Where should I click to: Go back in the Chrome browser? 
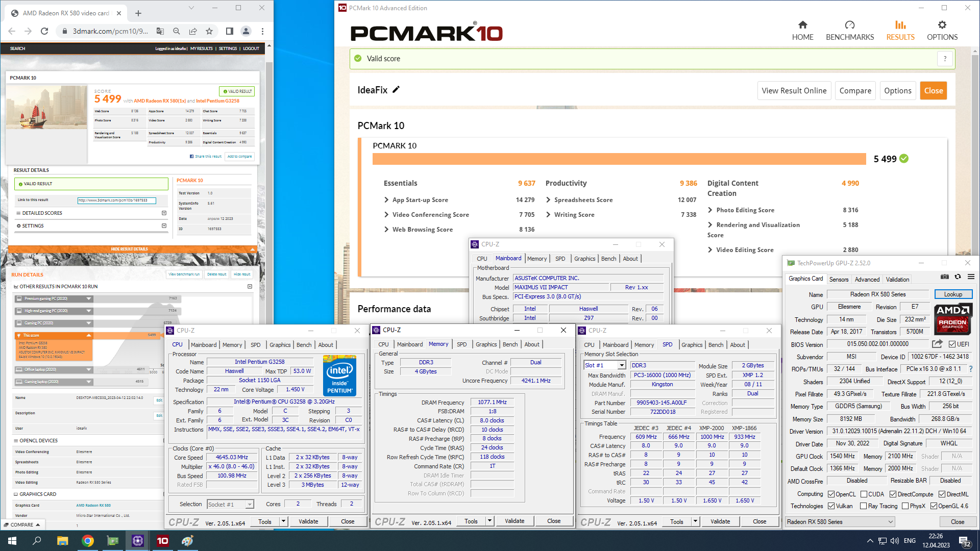coord(12,31)
